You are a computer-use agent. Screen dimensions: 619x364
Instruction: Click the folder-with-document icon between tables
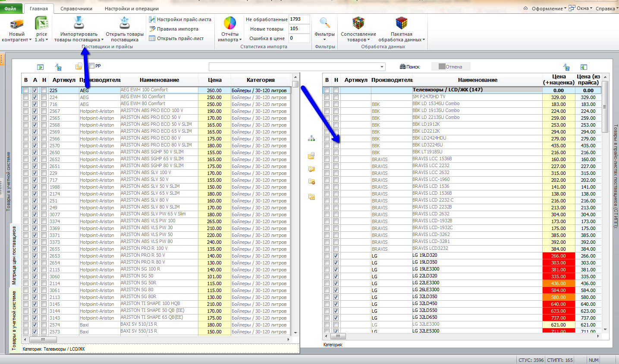pyautogui.click(x=311, y=156)
